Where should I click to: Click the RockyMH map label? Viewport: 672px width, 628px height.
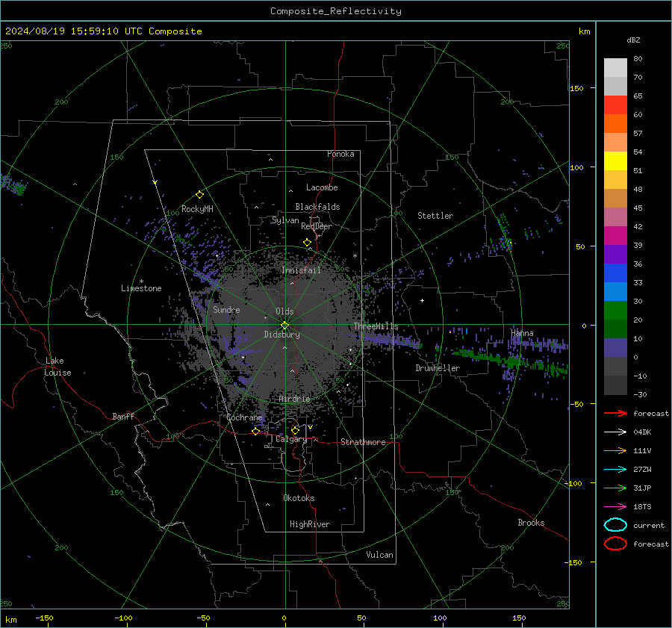click(x=197, y=209)
